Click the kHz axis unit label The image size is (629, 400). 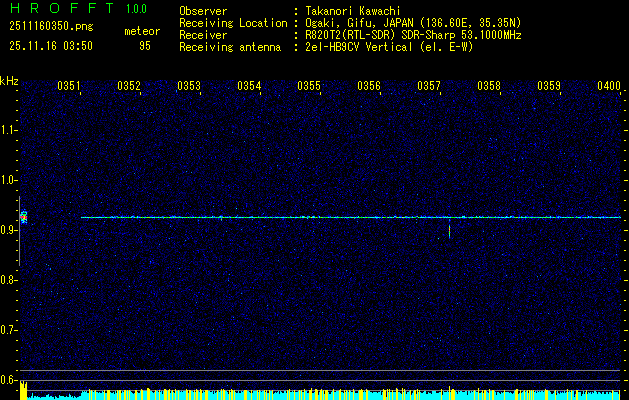pyautogui.click(x=9, y=81)
